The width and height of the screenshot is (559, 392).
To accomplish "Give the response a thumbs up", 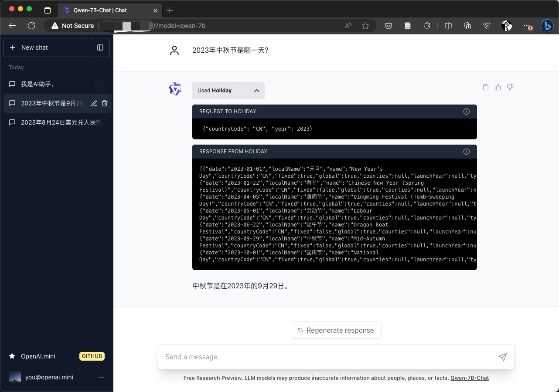I will (x=498, y=87).
